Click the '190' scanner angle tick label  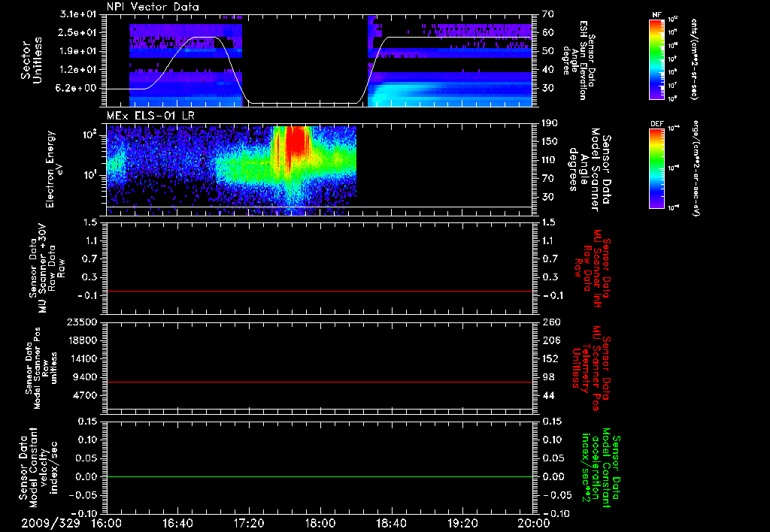tap(550, 123)
